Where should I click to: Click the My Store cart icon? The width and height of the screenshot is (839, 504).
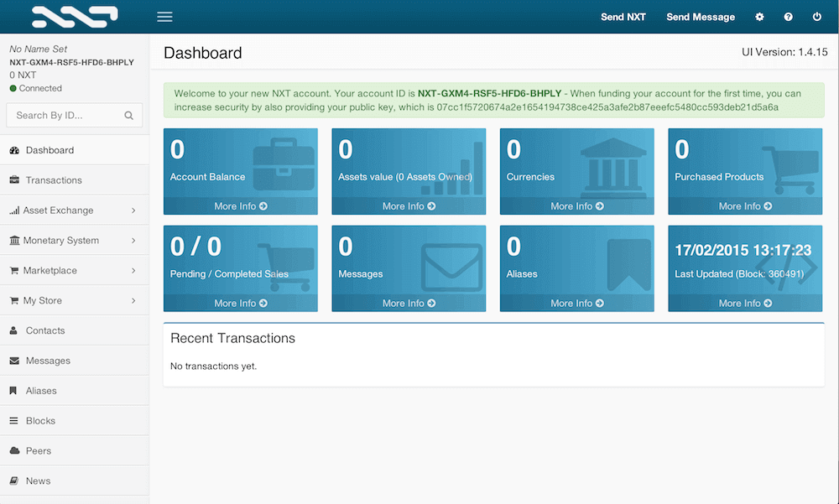click(x=14, y=300)
